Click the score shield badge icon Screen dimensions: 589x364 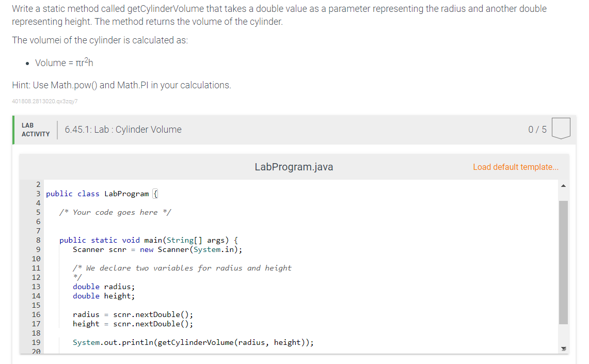pos(561,129)
